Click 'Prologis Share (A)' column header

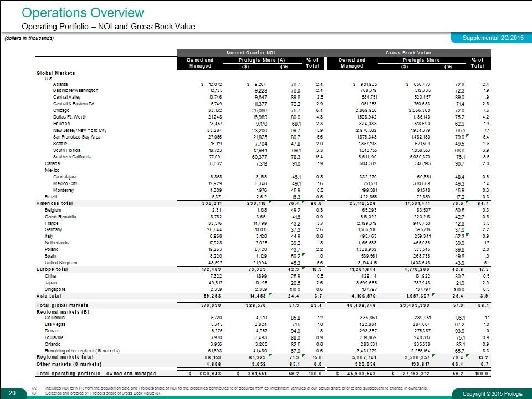pyautogui.click(x=262, y=60)
